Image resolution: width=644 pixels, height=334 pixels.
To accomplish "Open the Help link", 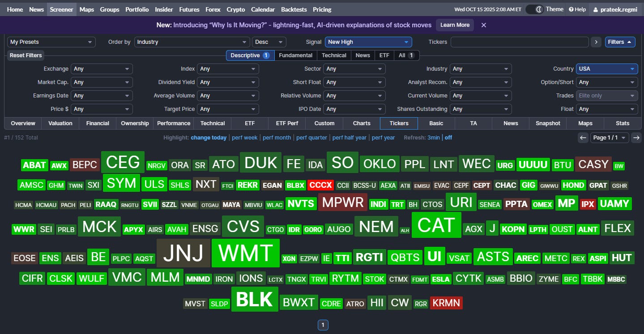I will tap(577, 9).
